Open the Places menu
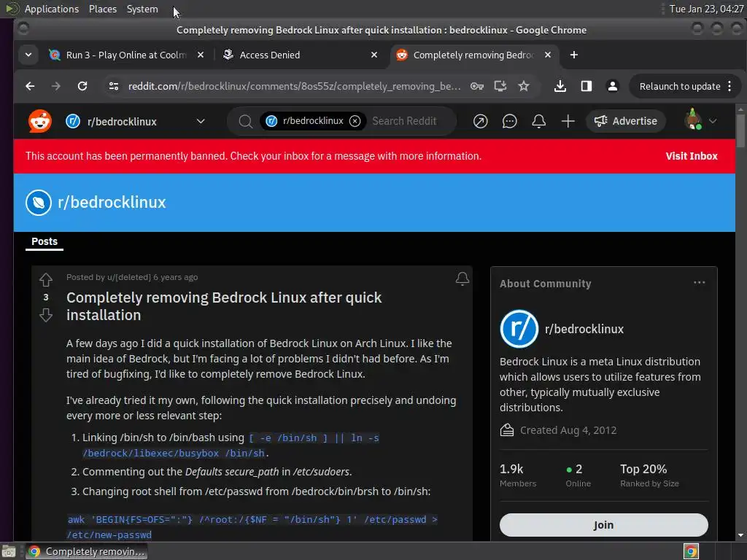This screenshot has width=747, height=560. 103,9
